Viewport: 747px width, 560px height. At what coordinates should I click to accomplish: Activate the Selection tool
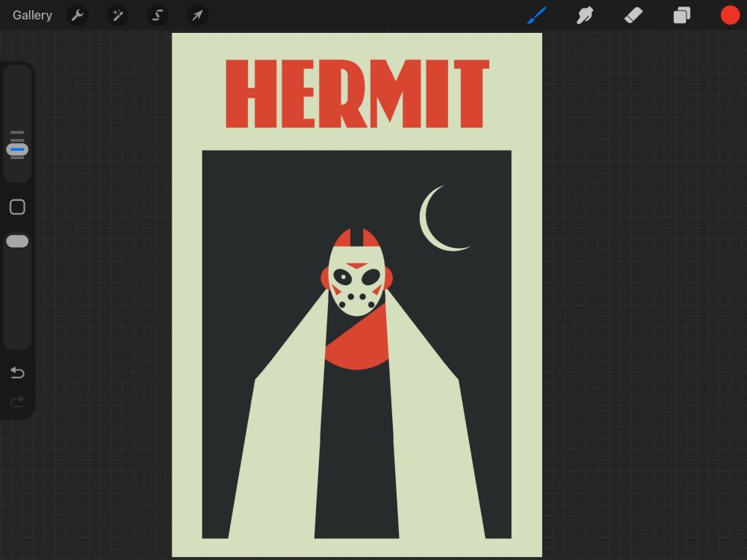(x=157, y=15)
